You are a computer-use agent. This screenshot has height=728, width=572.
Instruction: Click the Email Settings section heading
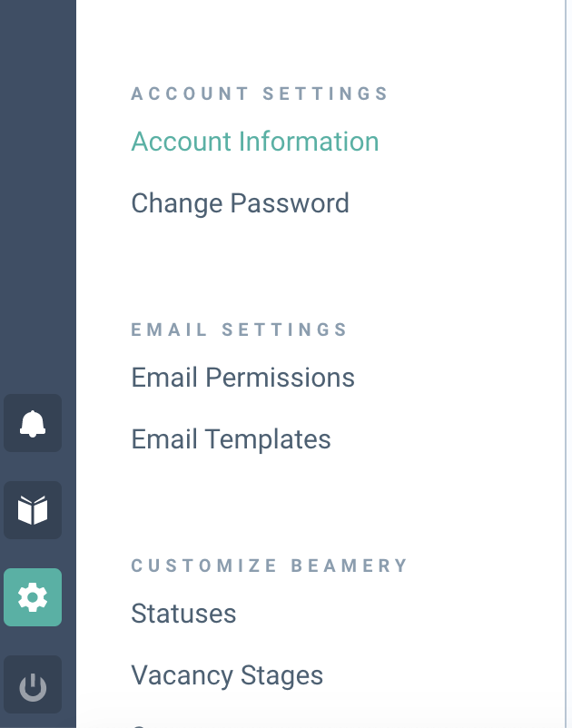coord(239,330)
